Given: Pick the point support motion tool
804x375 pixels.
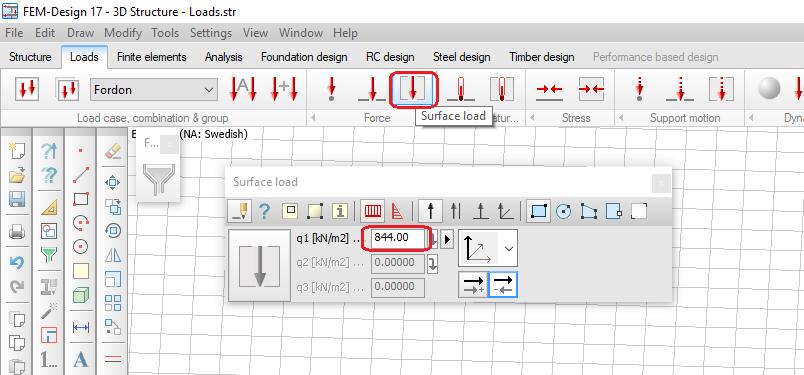Looking at the screenshot, I should click(x=639, y=90).
